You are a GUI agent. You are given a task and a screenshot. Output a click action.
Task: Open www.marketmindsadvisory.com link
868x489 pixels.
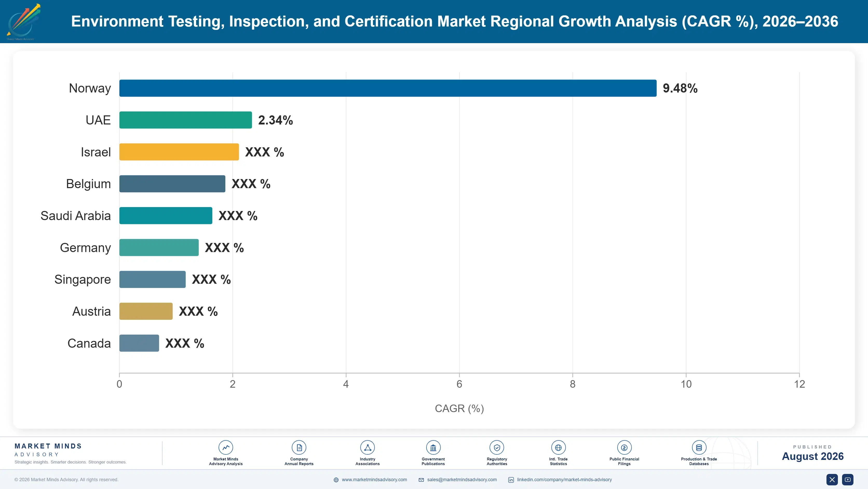pyautogui.click(x=374, y=480)
